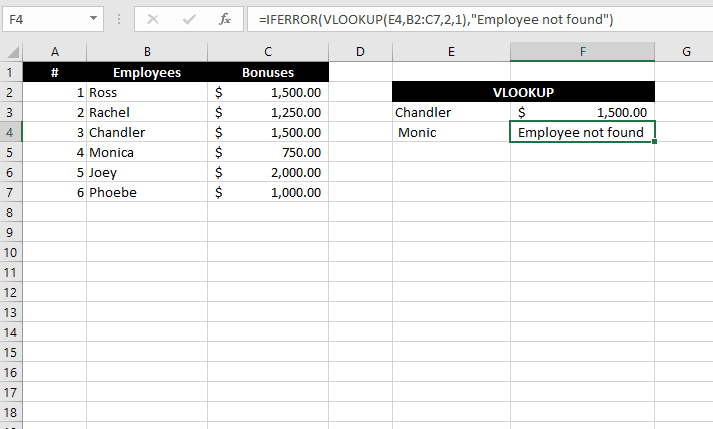Select the Employees header cell
Viewport: 713px width, 429px height.
click(x=147, y=72)
